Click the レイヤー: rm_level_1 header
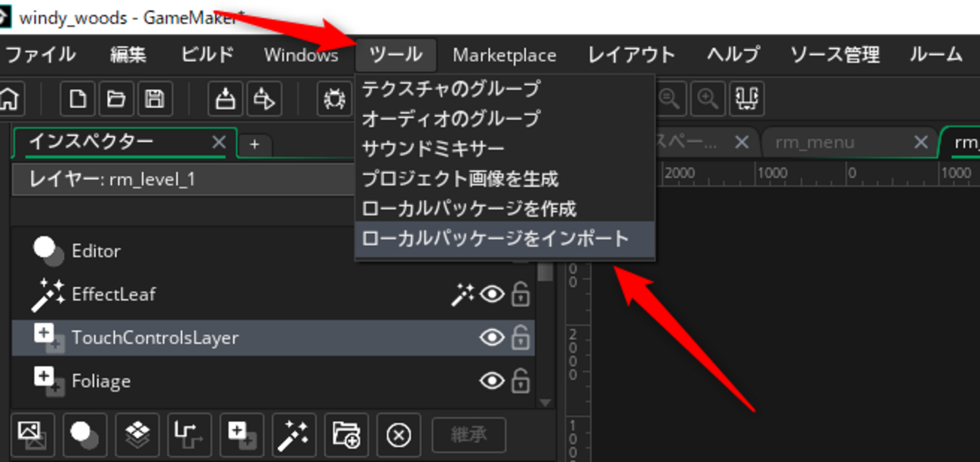 tap(185, 180)
